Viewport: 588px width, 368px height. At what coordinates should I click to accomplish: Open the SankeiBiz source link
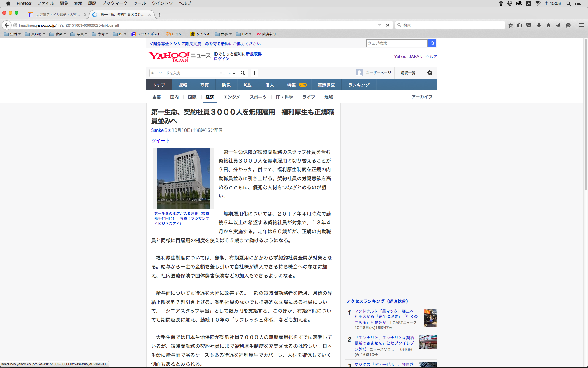coord(160,130)
